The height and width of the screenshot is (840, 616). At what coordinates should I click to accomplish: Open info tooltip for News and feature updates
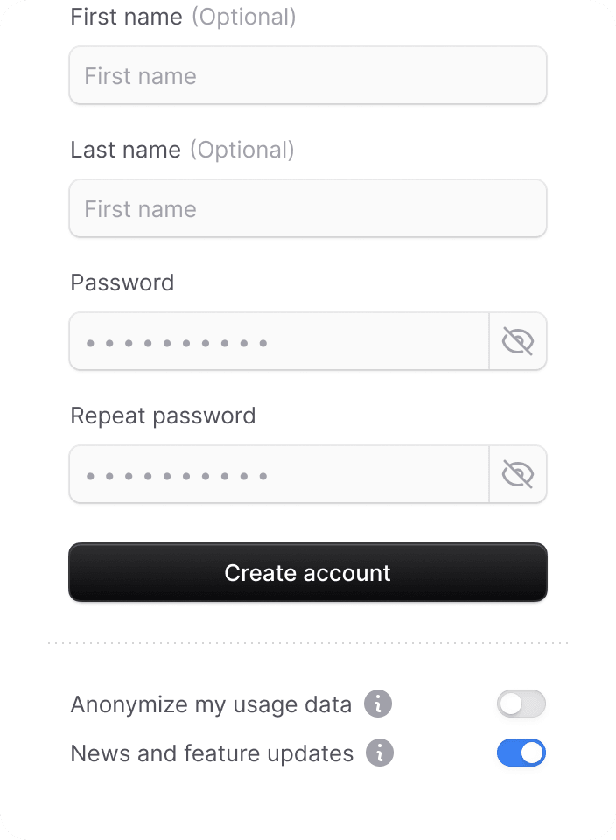click(380, 752)
